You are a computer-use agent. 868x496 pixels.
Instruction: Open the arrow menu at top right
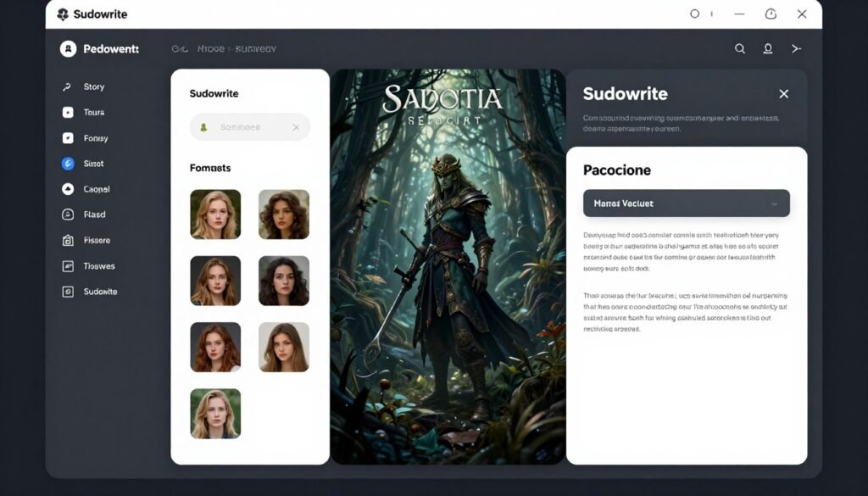[x=797, y=48]
